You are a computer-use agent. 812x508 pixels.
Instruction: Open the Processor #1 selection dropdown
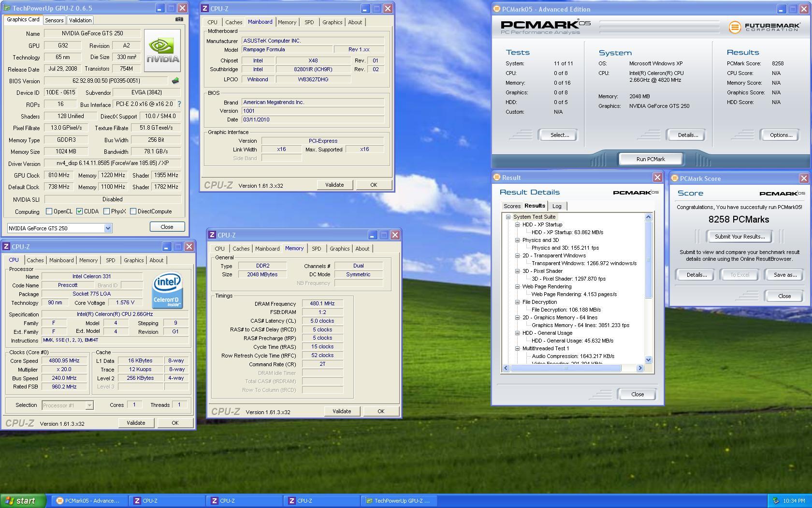coord(89,405)
